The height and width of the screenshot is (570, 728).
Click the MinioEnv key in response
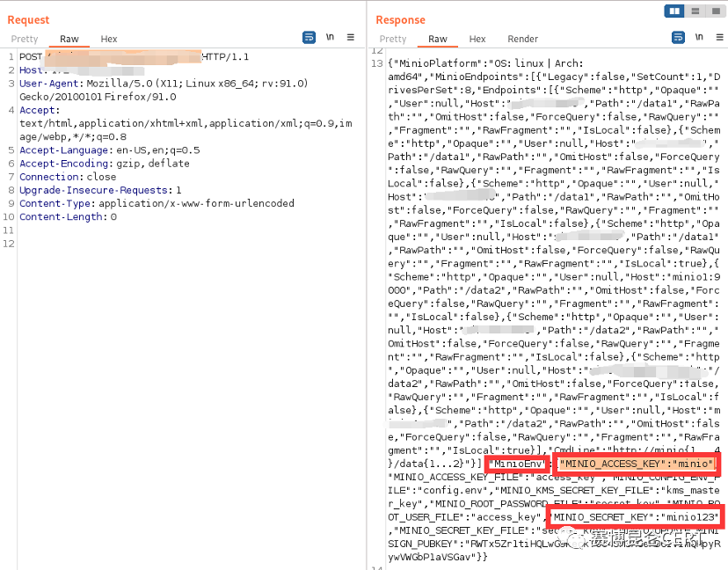(518, 464)
